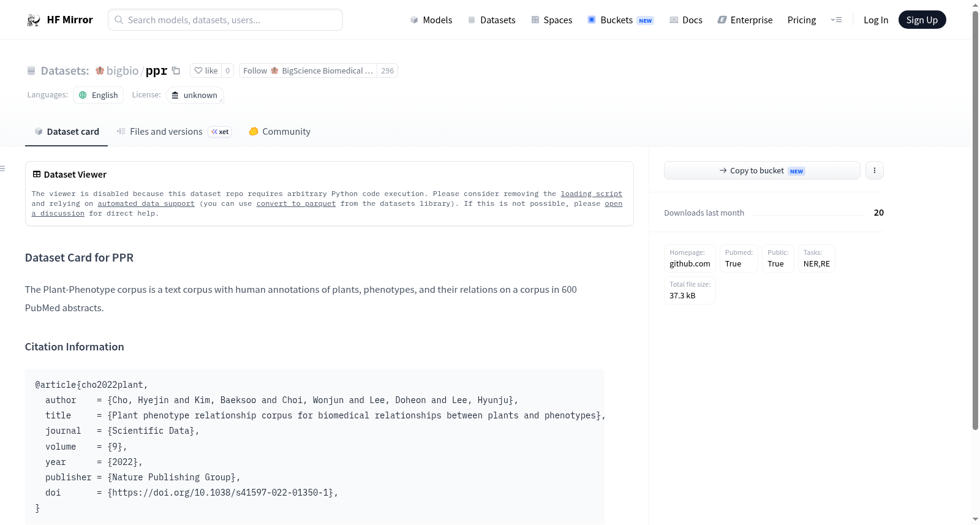Switch to the Dataset card tab
This screenshot has height=525, width=980.
pos(66,131)
